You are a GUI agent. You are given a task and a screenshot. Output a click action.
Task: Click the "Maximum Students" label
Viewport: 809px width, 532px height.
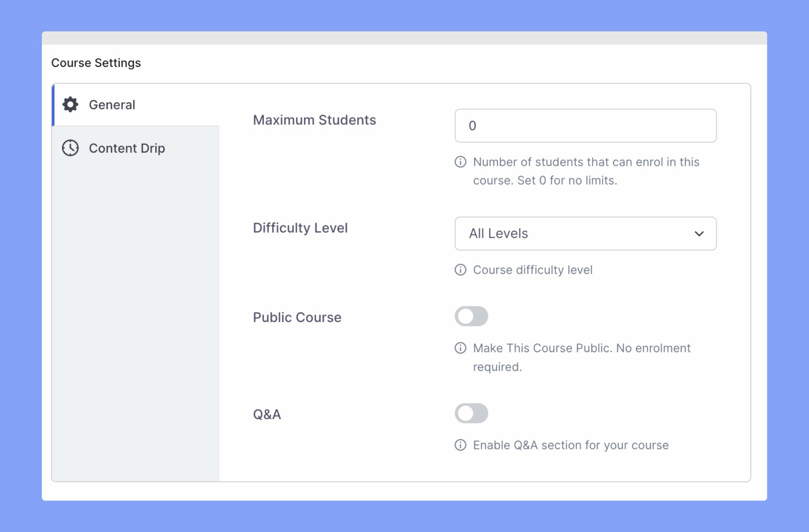pos(314,120)
